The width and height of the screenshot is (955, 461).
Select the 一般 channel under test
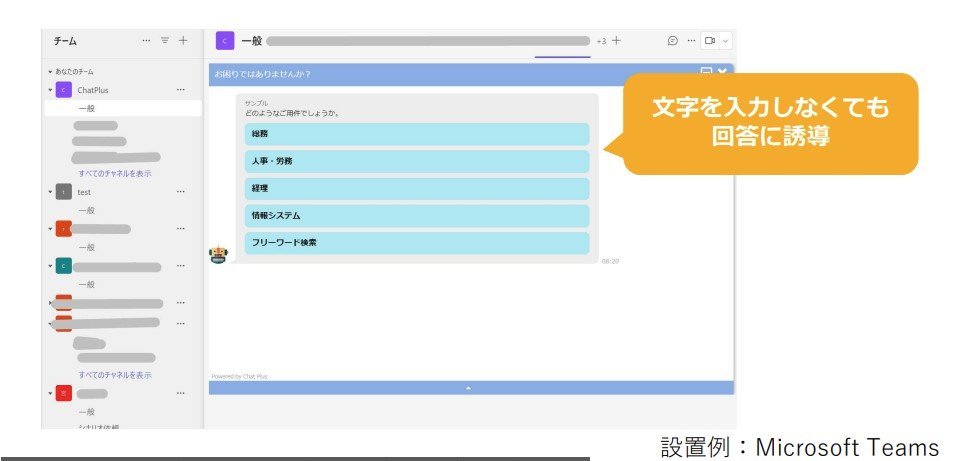click(87, 210)
